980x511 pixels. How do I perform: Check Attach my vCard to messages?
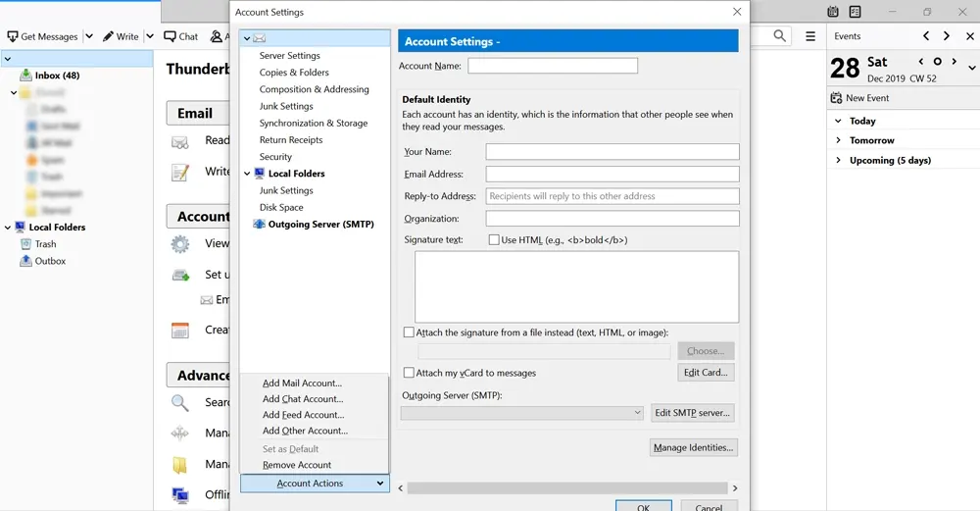coord(409,373)
